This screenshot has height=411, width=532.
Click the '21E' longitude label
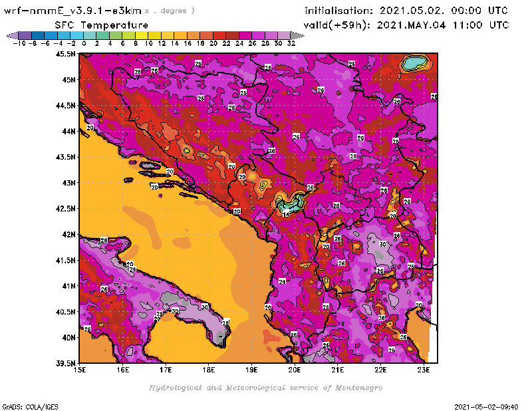pos(338,370)
